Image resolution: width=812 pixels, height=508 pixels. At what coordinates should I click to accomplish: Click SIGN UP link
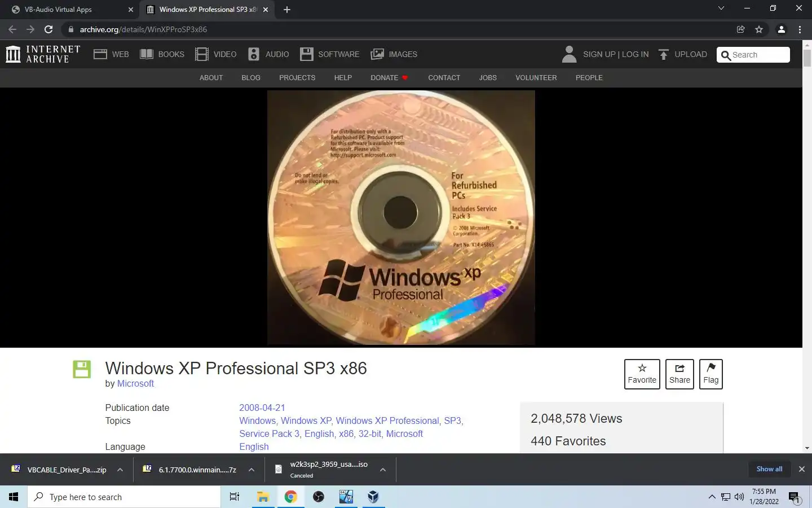point(599,54)
